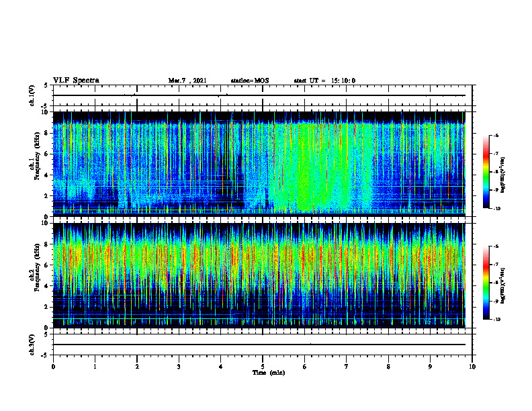Click the '8' kHz tick on ch.2 frequency axis
The height and width of the screenshot is (411, 532).
(48, 244)
